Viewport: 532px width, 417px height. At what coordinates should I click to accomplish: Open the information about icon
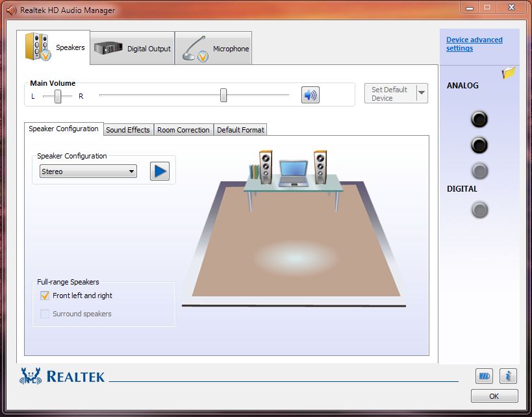pos(508,376)
